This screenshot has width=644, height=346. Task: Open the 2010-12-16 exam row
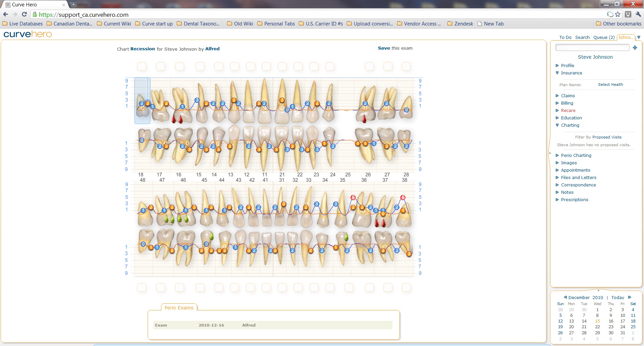point(273,325)
